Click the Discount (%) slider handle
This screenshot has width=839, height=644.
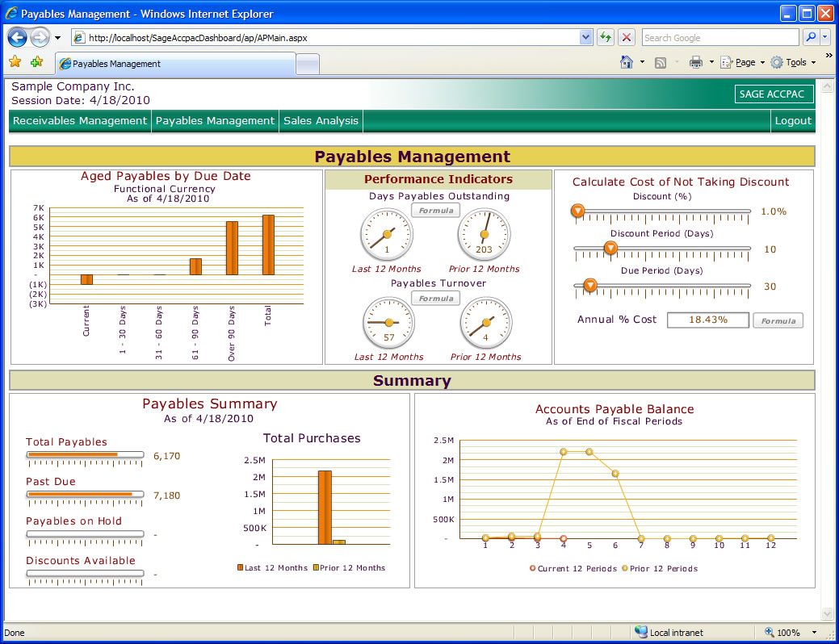tap(578, 211)
